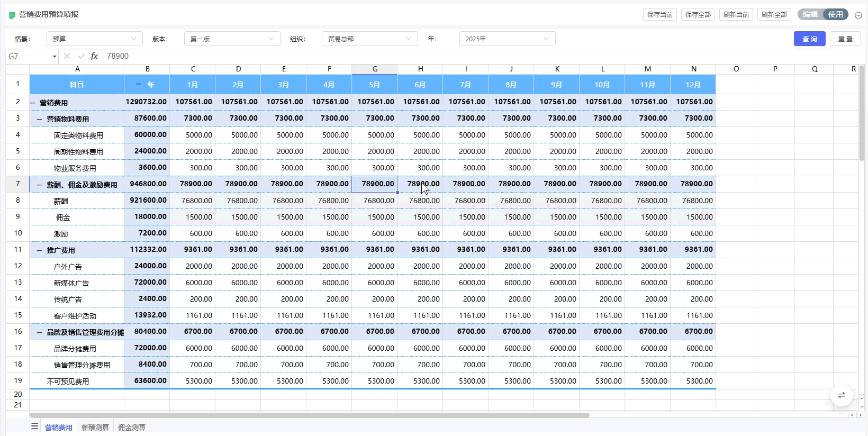
Task: Open the more options ellipsis icon
Action: 858,15
